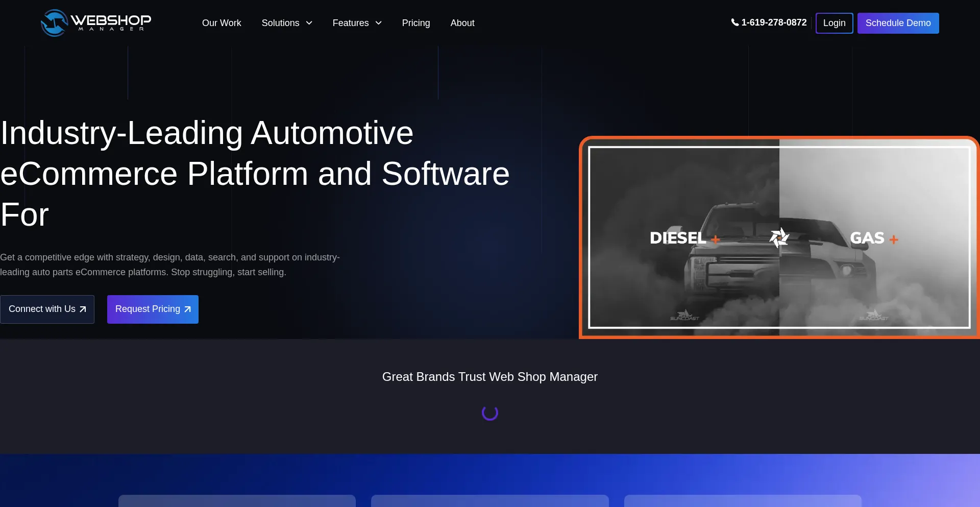Call the 1-619-278-0872 phone link
The width and height of the screenshot is (980, 507).
pos(773,22)
